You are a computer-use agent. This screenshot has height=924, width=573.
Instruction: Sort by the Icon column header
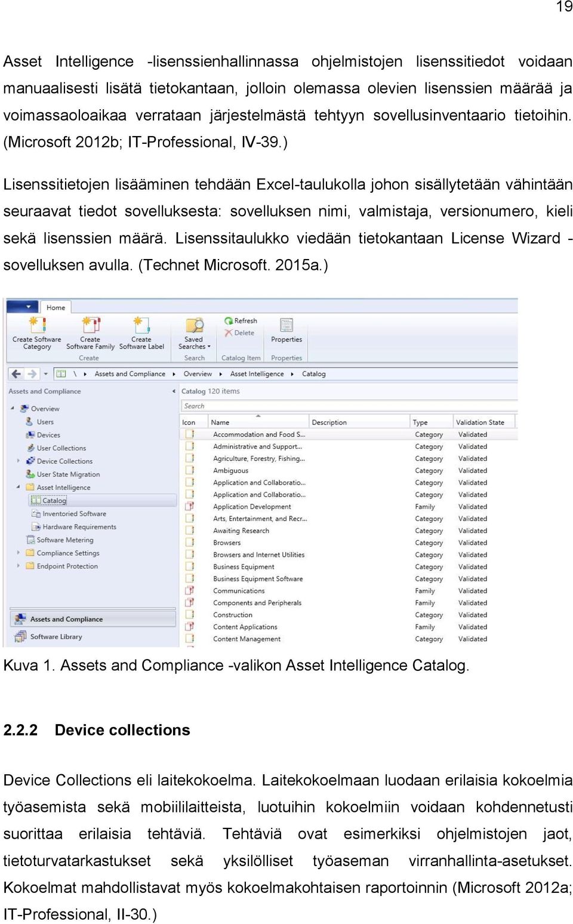193,422
